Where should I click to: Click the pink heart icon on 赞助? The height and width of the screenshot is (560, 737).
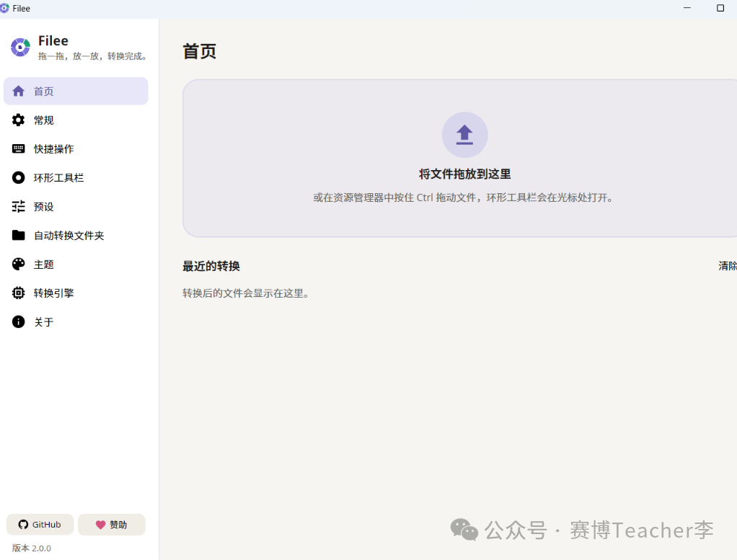click(x=100, y=525)
